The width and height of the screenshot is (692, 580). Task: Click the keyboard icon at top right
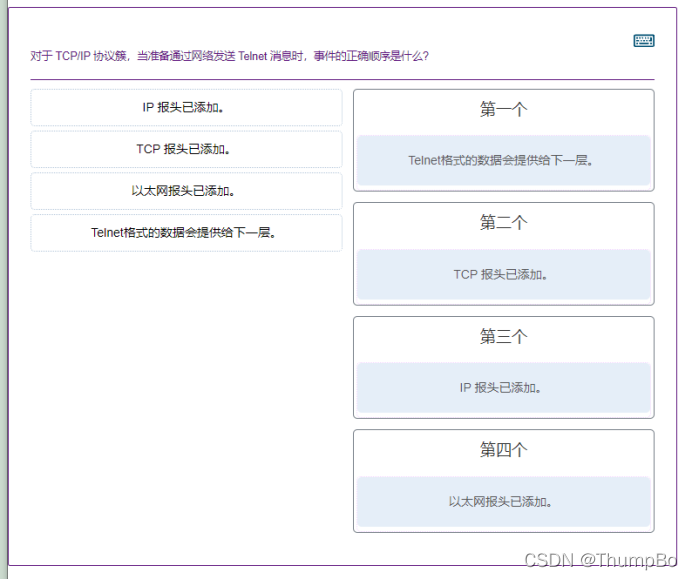643,41
